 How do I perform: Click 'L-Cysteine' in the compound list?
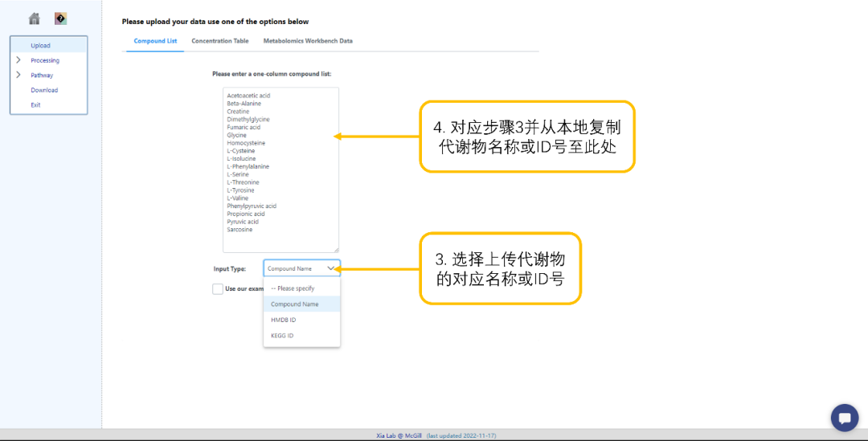(x=241, y=150)
